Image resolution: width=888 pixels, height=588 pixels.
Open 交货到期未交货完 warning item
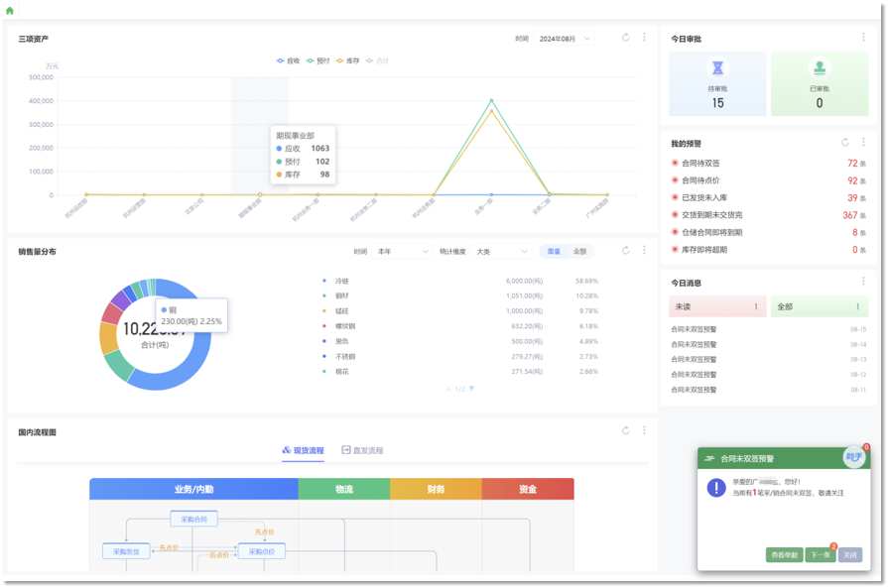pos(711,215)
